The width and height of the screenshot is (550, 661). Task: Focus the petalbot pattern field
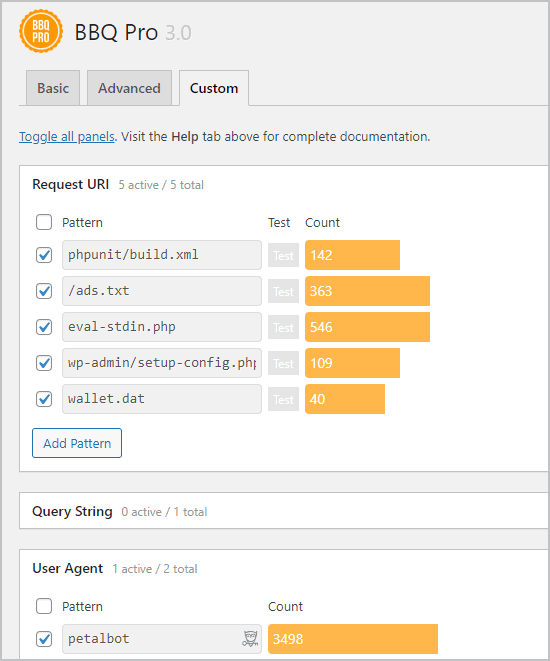pos(162,639)
